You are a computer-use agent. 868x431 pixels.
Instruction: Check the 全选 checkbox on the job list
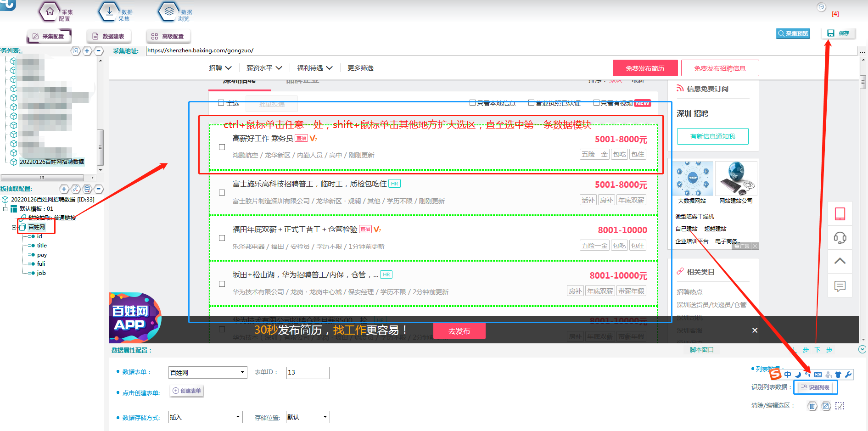pyautogui.click(x=221, y=103)
